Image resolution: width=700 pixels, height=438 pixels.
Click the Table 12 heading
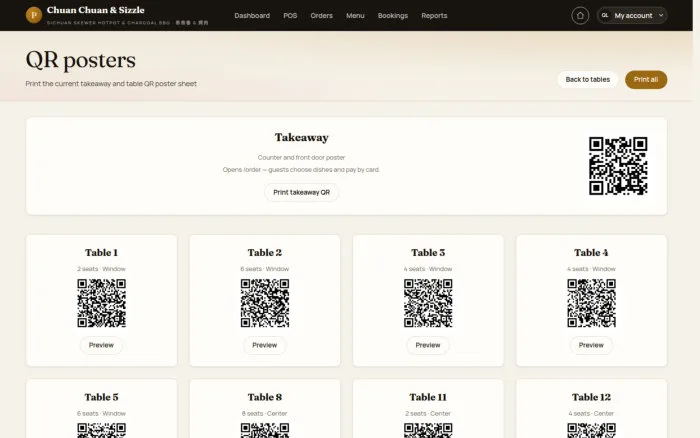[592, 397]
